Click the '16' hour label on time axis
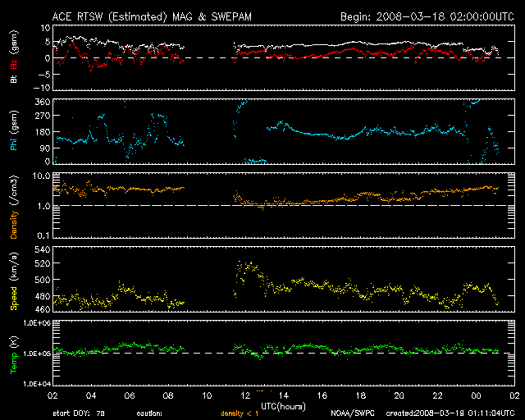This screenshot has width=525, height=420. tap(322, 395)
